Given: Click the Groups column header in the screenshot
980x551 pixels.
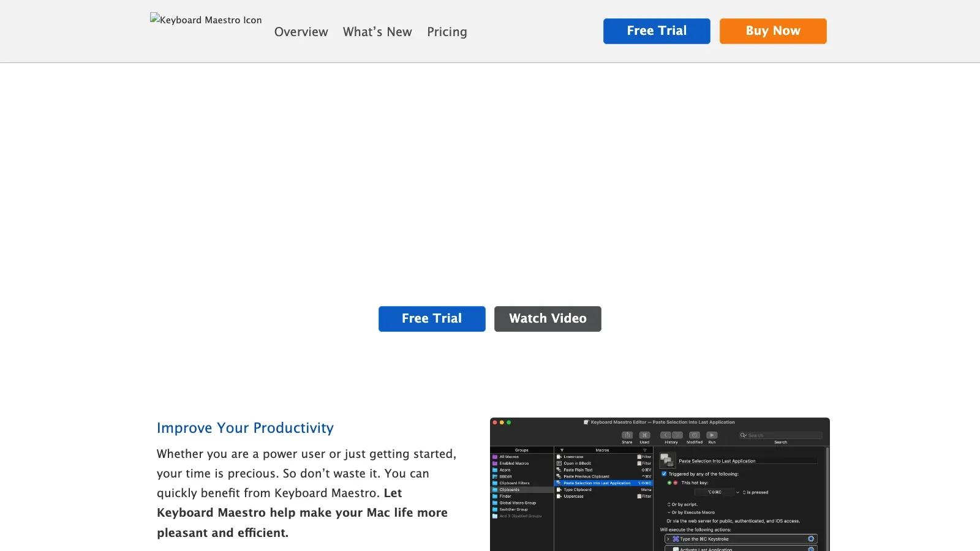Looking at the screenshot, I should pyautogui.click(x=522, y=450).
